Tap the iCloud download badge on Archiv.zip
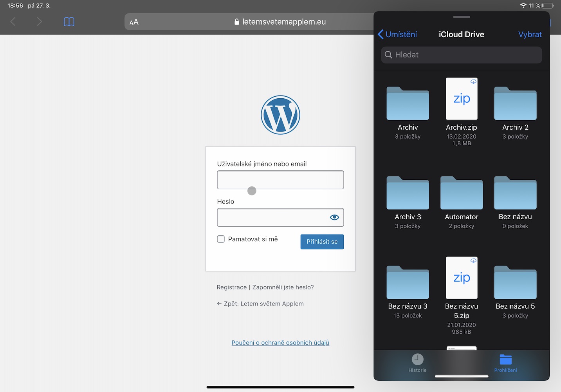The width and height of the screenshot is (561, 392). coord(473,81)
